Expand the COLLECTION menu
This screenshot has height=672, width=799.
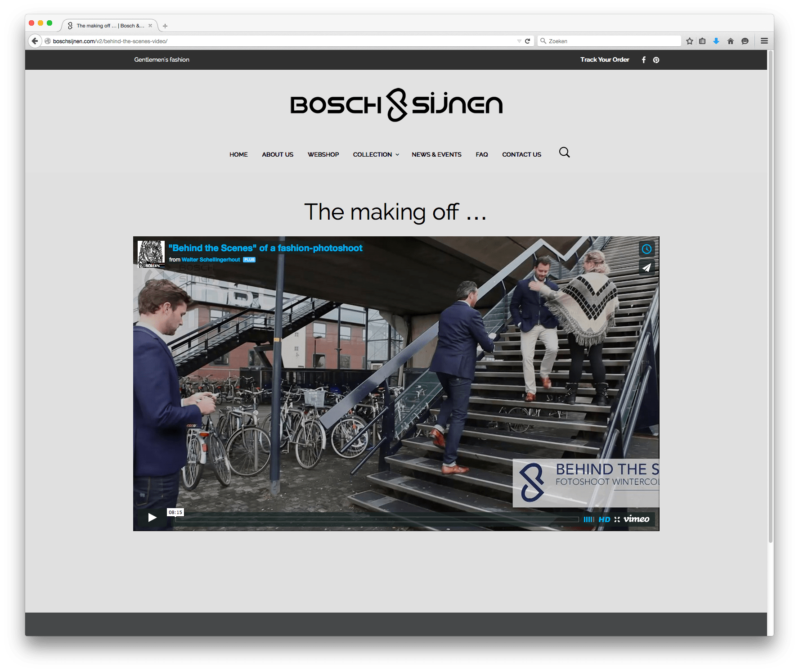pyautogui.click(x=376, y=154)
